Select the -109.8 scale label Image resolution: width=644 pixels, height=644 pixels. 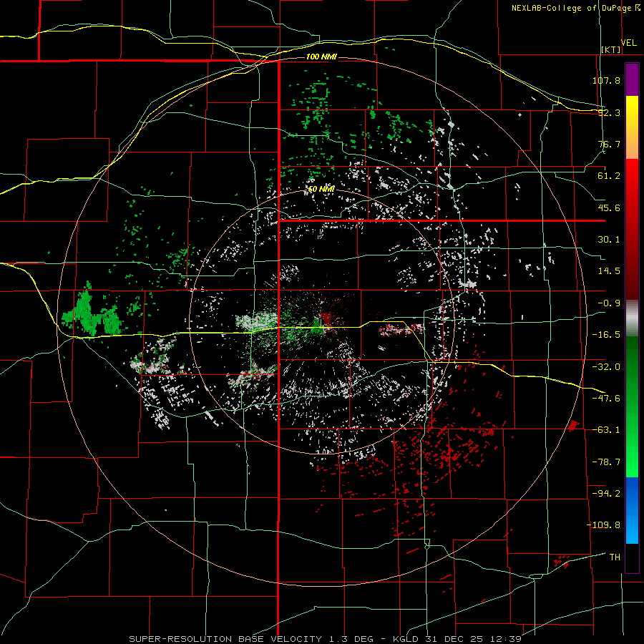coord(603,525)
